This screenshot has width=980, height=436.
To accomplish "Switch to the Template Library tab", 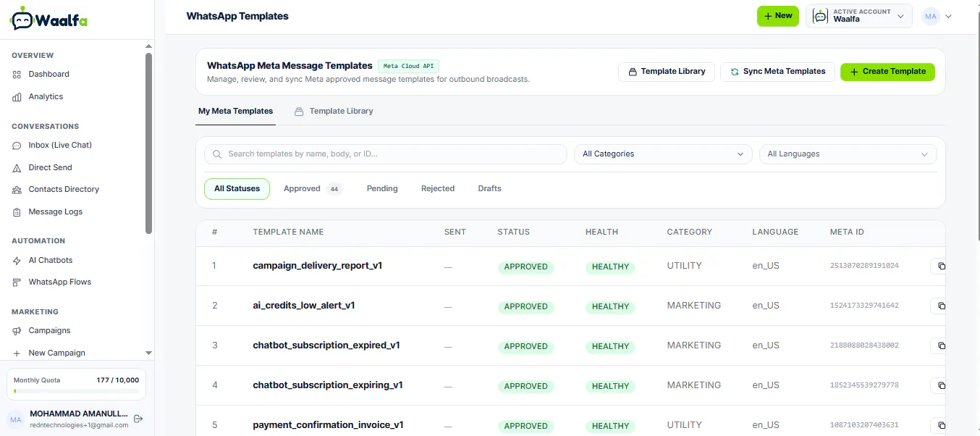I will pos(334,112).
